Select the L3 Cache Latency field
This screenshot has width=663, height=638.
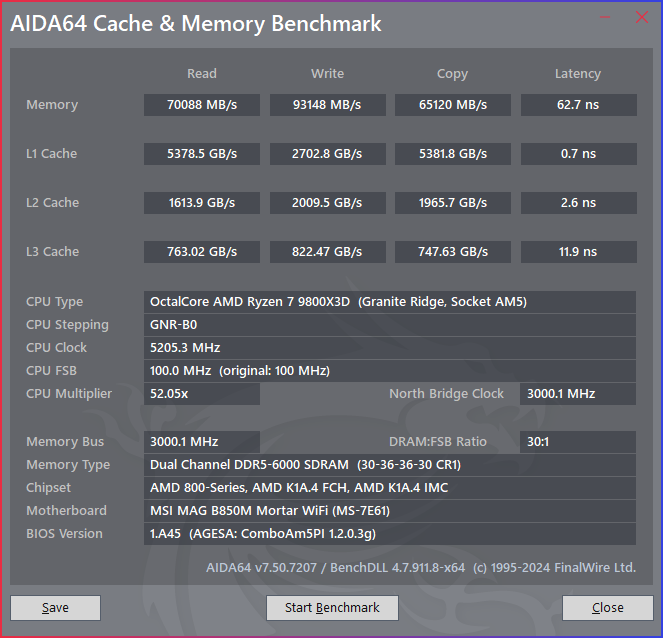click(x=578, y=252)
